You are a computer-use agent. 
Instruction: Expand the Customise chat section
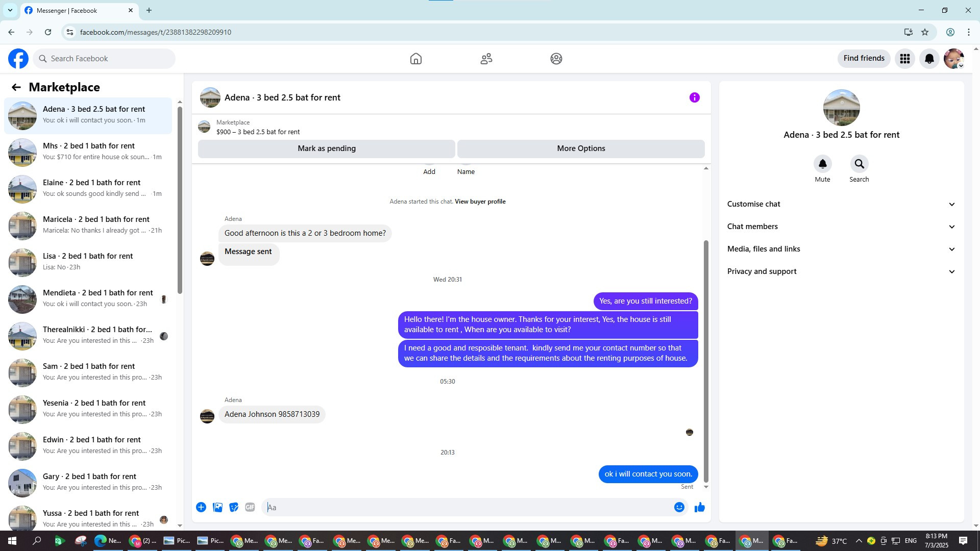[x=841, y=204]
